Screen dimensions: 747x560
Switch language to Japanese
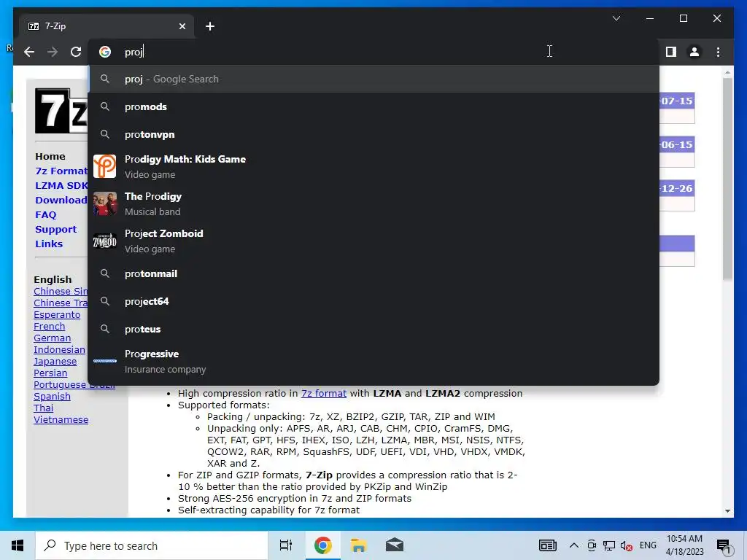point(55,362)
